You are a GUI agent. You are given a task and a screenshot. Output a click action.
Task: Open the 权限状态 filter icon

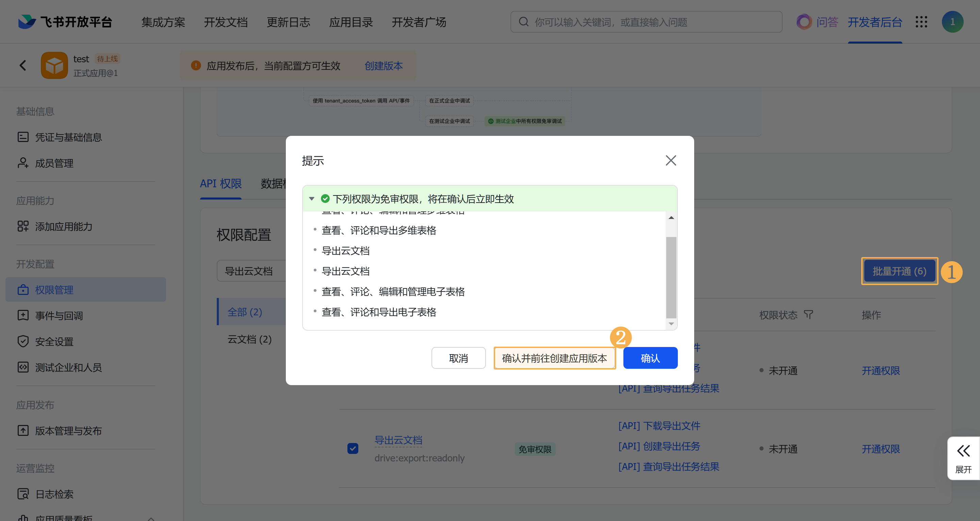(808, 315)
